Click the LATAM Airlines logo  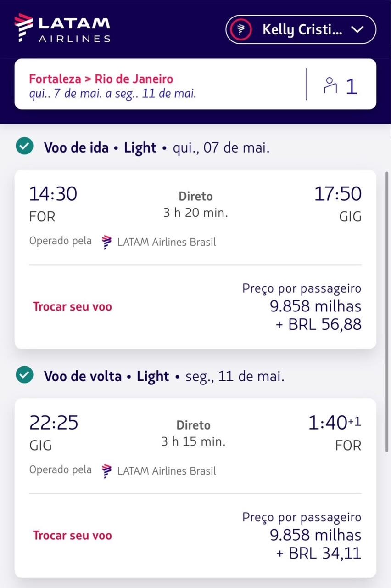(62, 28)
